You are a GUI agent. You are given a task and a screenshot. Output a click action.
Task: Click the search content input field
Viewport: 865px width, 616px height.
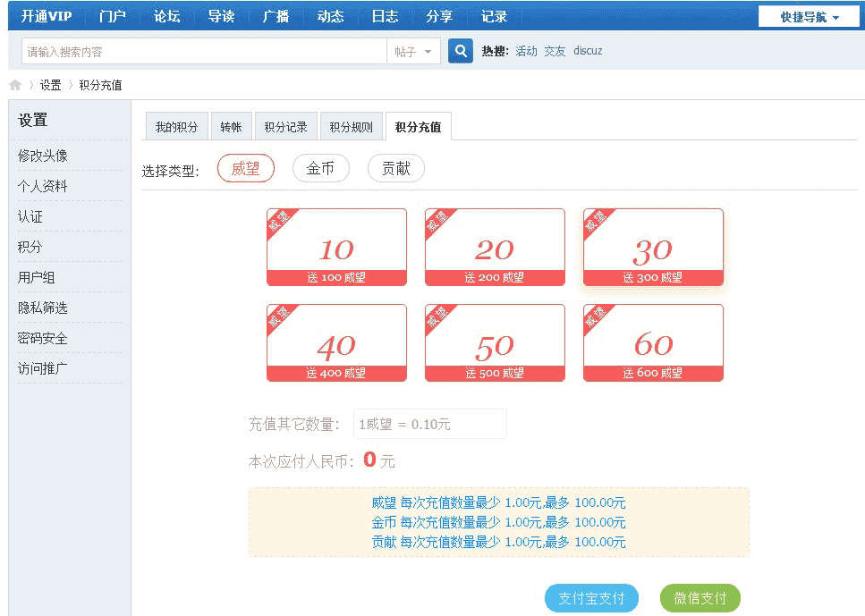pyautogui.click(x=204, y=52)
